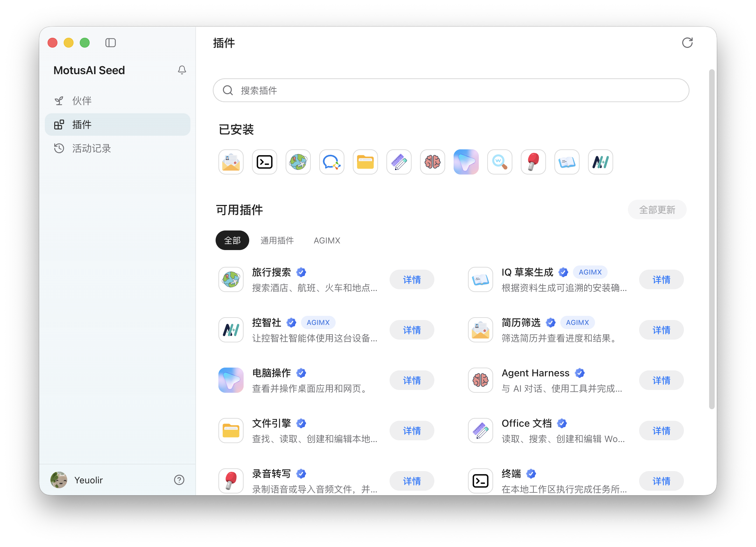Click the 全部更新 button
Viewport: 756px width, 547px height.
(x=657, y=209)
